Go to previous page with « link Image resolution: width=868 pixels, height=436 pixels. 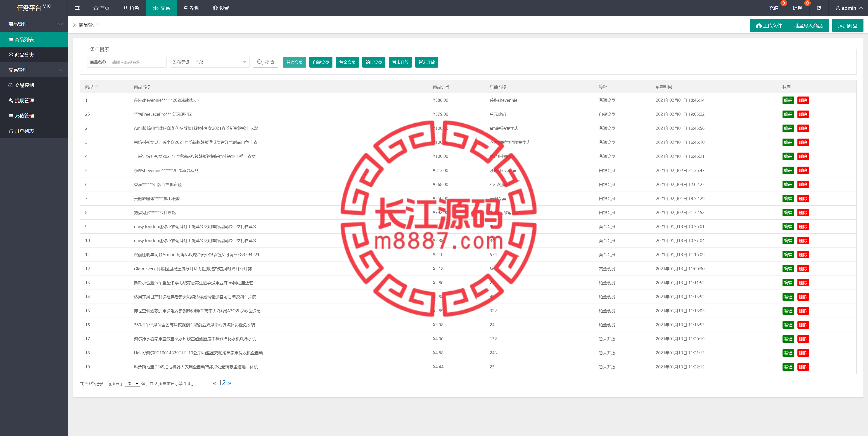(x=214, y=383)
